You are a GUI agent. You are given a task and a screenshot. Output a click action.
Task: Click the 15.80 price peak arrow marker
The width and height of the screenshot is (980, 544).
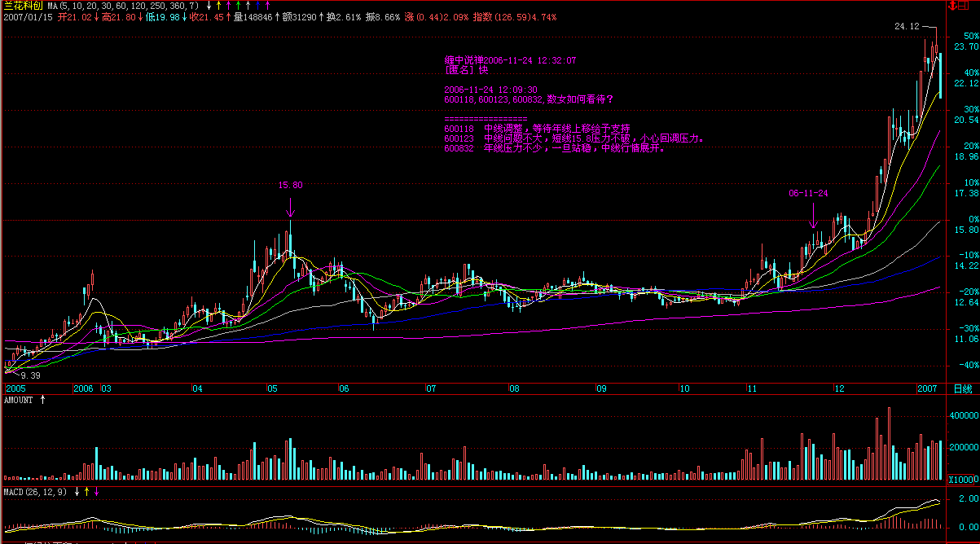(291, 208)
